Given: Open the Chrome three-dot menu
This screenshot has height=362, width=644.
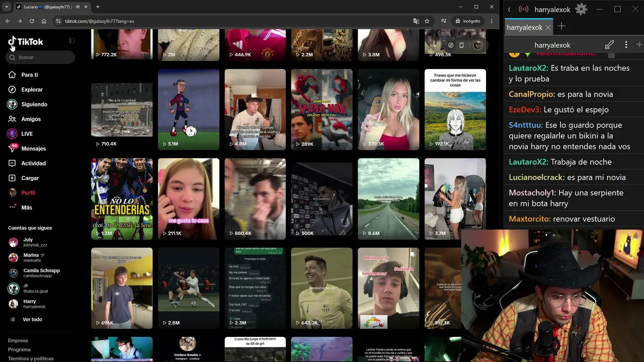Looking at the screenshot, I should tap(492, 21).
